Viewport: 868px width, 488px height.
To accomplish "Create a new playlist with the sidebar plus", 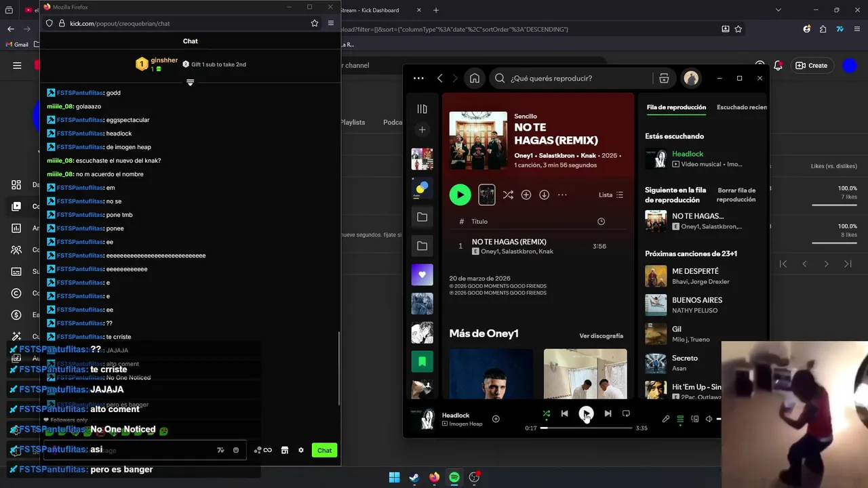I will click(422, 129).
